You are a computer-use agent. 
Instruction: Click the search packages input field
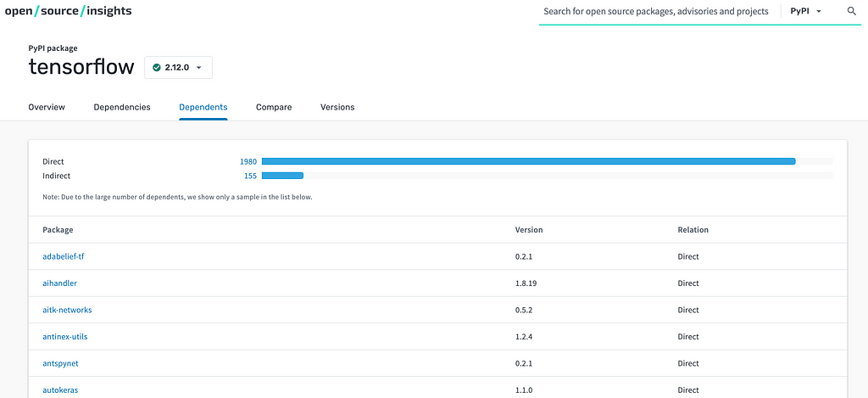[656, 11]
